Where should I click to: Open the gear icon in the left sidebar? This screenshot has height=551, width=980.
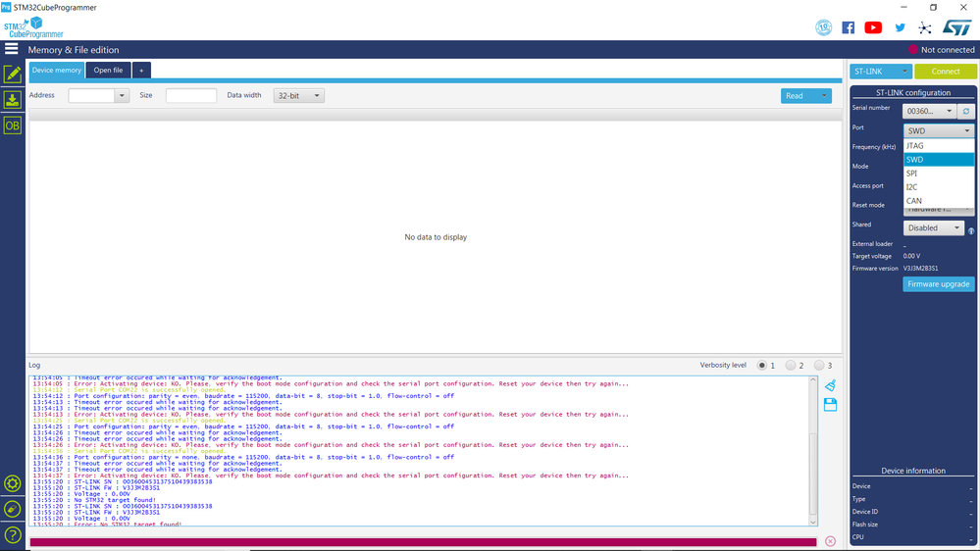(x=13, y=483)
